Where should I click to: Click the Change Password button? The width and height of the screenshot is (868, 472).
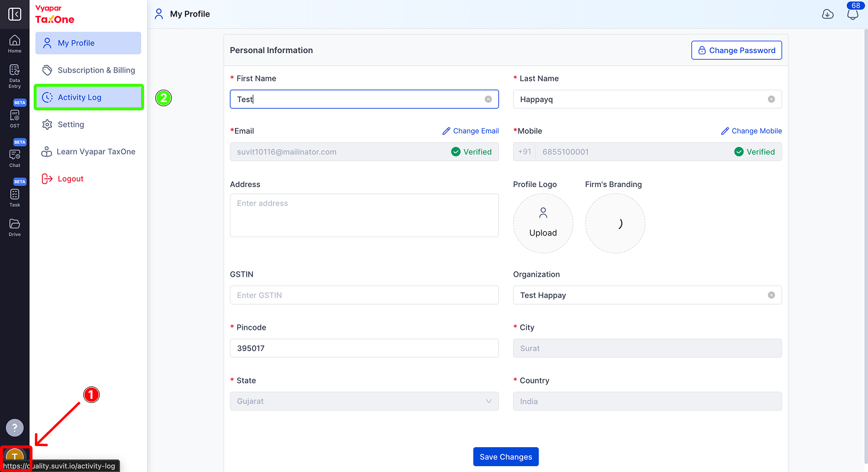736,50
